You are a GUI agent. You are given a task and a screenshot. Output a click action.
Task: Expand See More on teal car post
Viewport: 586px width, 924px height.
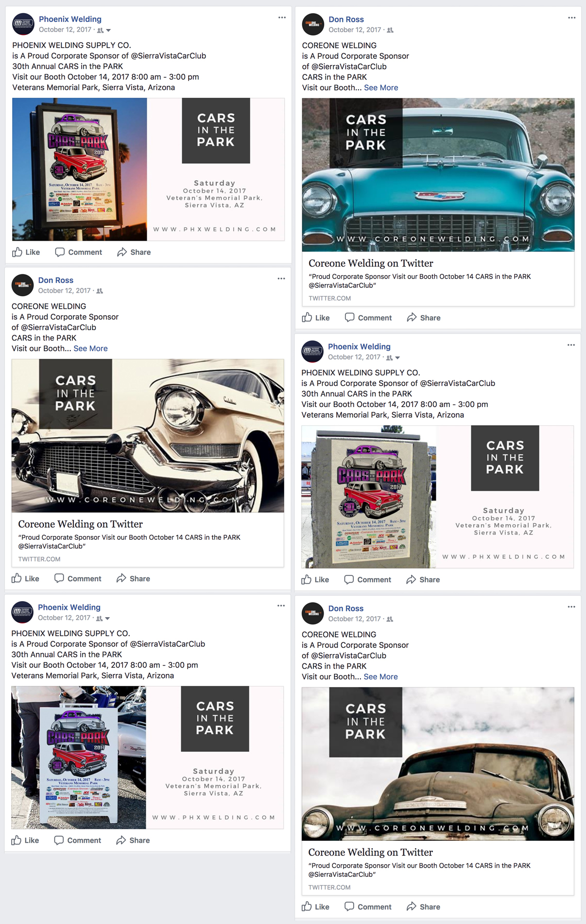click(x=381, y=88)
